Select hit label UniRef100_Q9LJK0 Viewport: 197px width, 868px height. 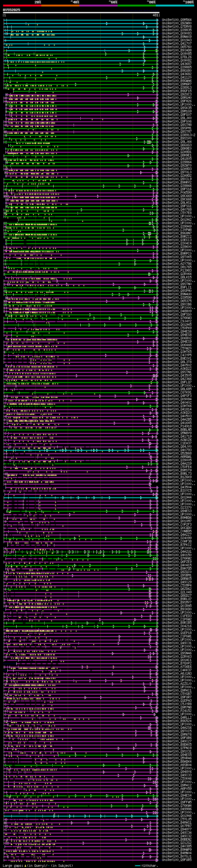tap(176, 118)
